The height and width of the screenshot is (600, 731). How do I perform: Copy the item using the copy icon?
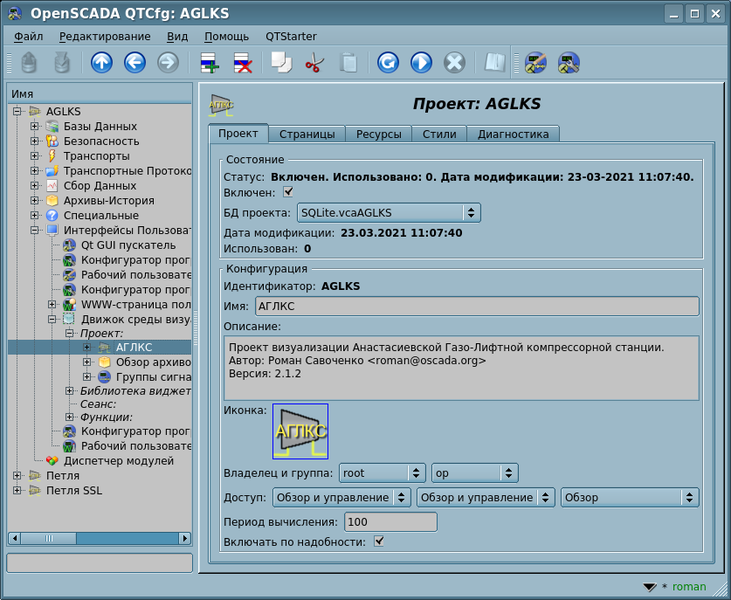281,62
